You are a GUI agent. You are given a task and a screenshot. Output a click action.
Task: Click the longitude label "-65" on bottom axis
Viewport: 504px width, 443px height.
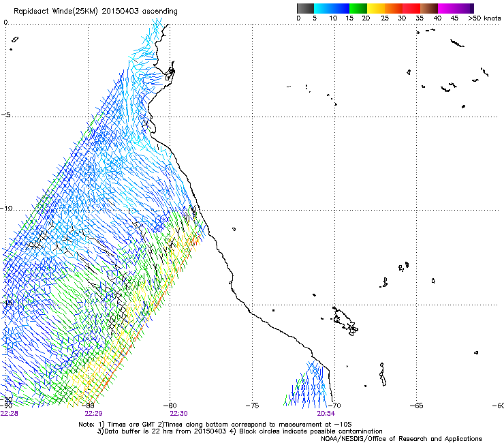pos(417,406)
